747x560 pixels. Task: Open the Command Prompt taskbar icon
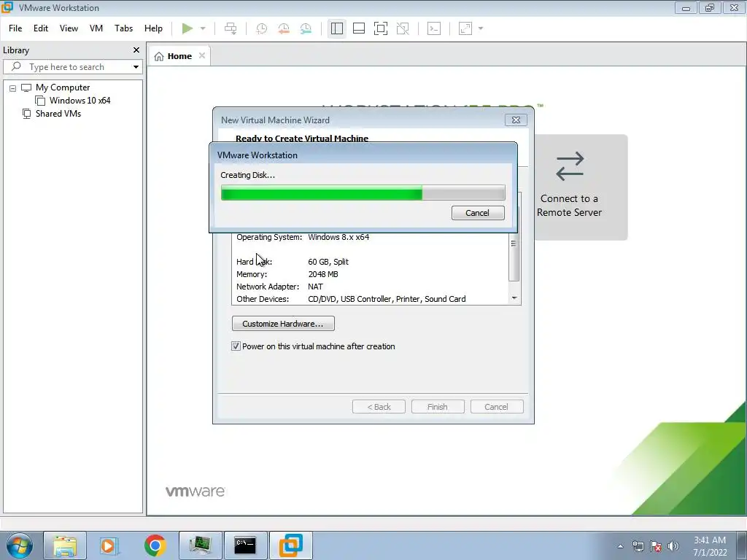click(x=245, y=545)
